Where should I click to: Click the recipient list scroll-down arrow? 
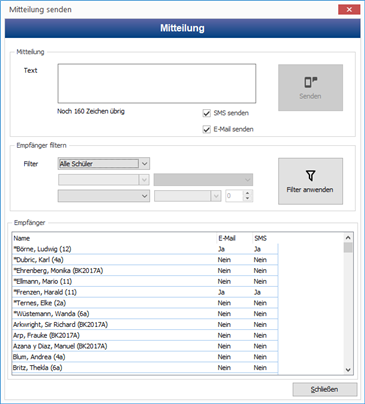(348, 370)
